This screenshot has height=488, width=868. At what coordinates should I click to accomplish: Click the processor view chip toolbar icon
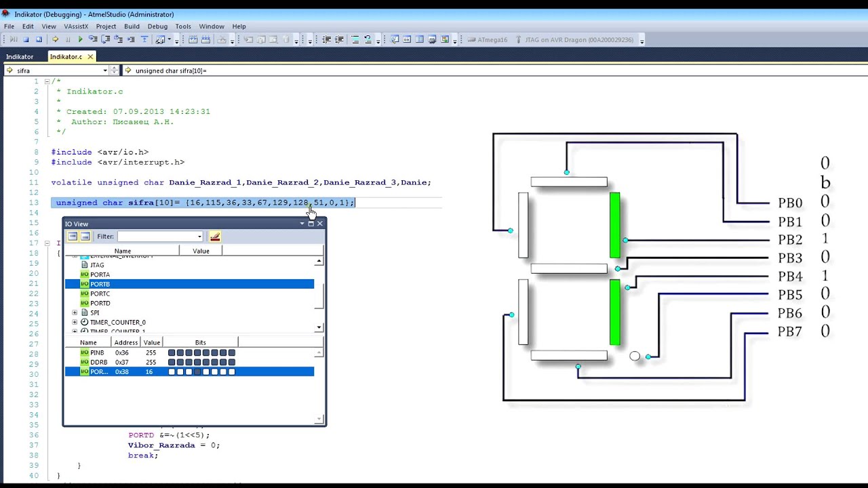tap(432, 39)
